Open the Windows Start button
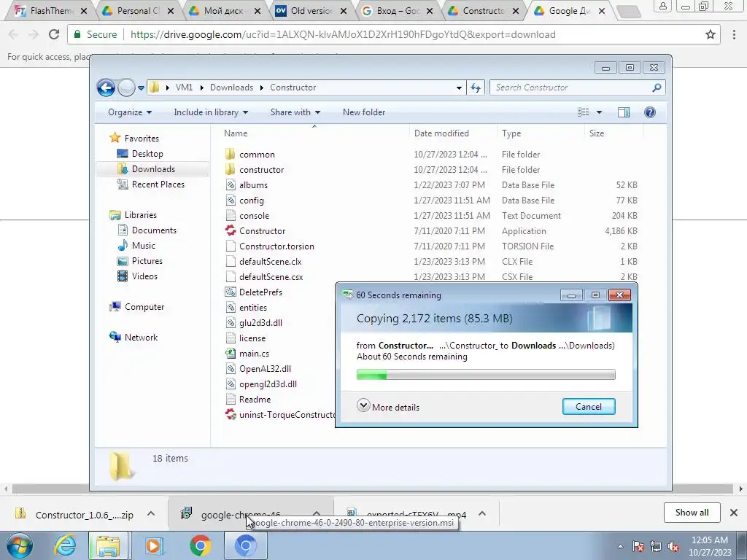The width and height of the screenshot is (747, 560). [x=18, y=545]
